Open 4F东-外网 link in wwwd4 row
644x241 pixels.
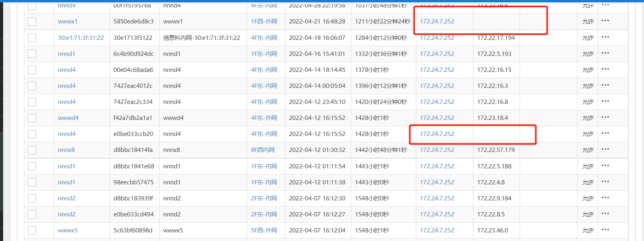point(264,118)
